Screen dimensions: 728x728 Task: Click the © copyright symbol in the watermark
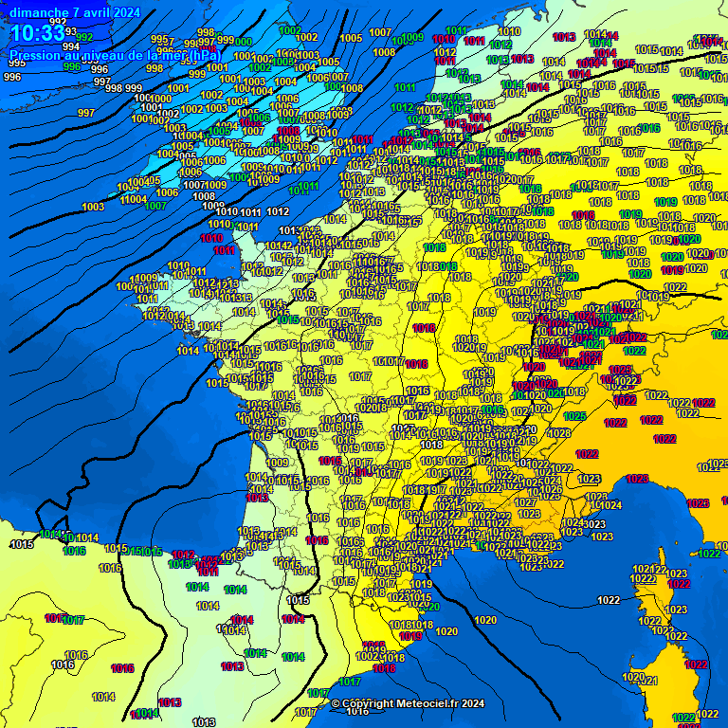[336, 703]
